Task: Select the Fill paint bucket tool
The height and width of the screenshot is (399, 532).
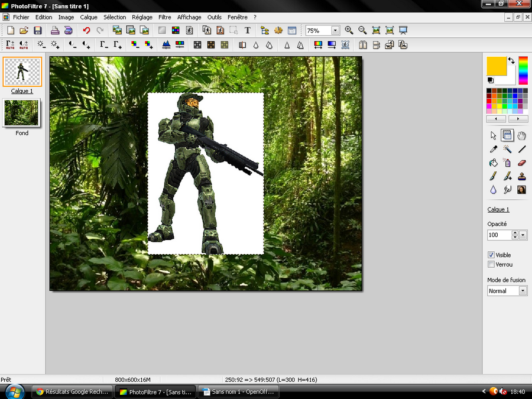Action: tap(494, 163)
